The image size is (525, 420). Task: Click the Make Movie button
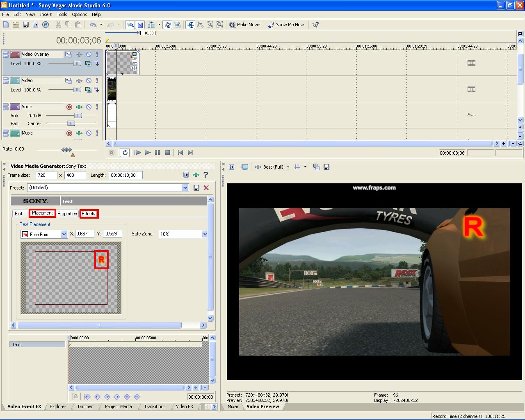point(244,25)
